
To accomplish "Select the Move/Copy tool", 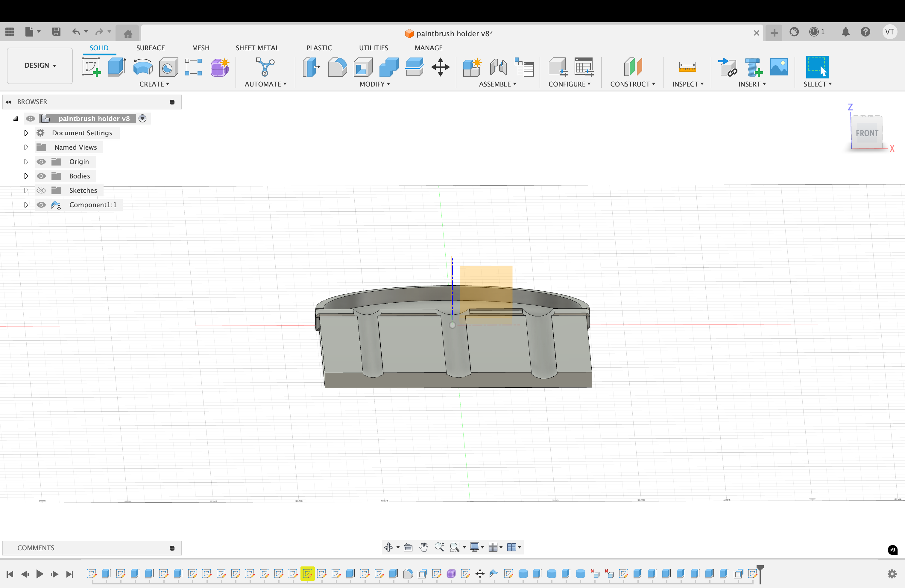I will tap(440, 67).
